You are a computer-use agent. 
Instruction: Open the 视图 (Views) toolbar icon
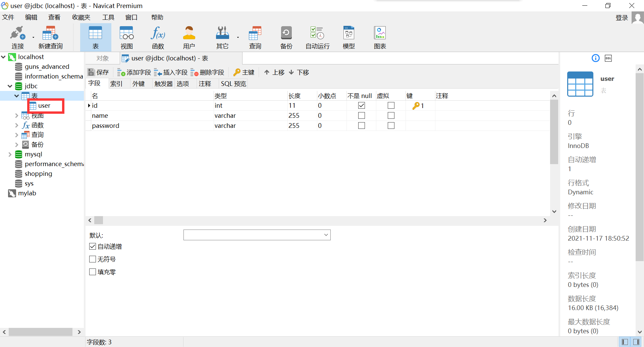point(126,37)
